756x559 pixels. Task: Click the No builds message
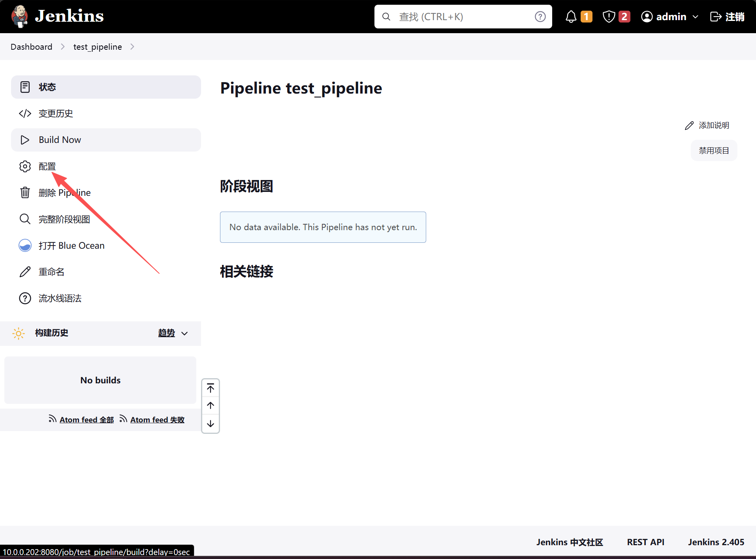pos(100,380)
